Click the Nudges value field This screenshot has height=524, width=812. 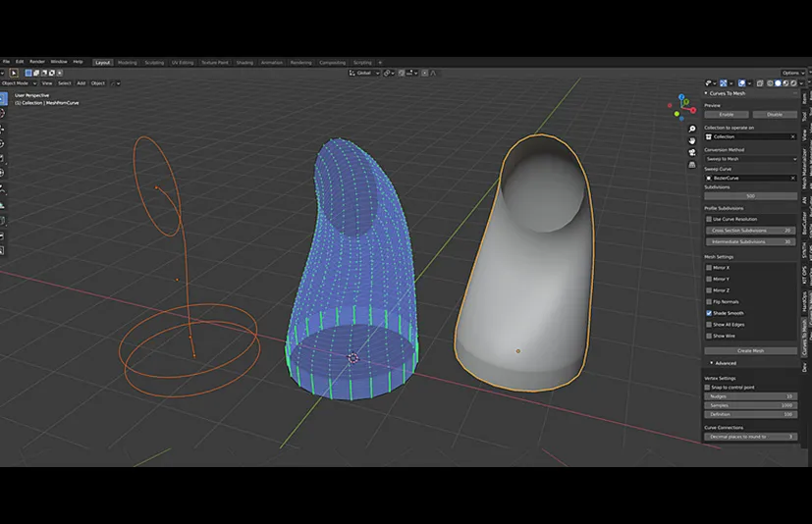(x=751, y=396)
